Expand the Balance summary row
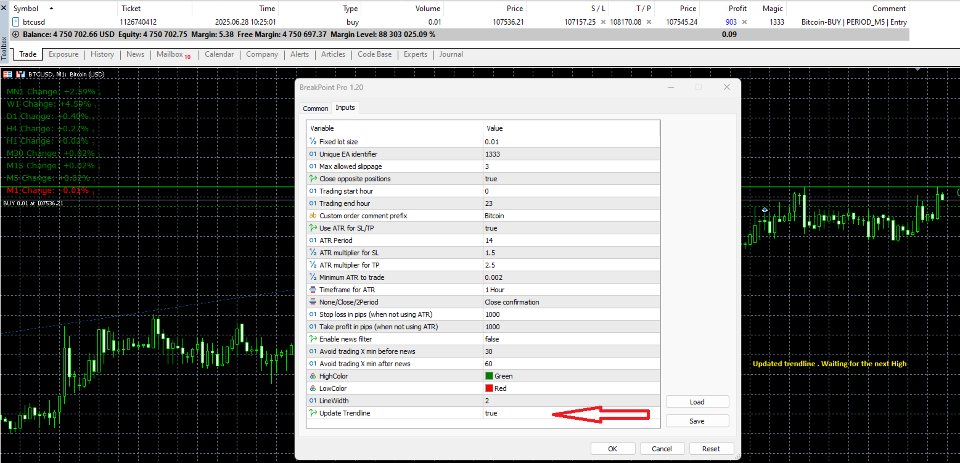This screenshot has width=960, height=463. click(x=15, y=34)
